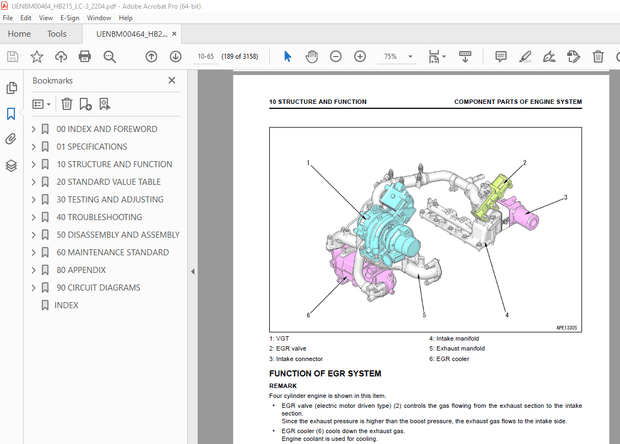Screen dimensions: 620x444
Task: Click the Save file icon
Action: tap(12, 57)
